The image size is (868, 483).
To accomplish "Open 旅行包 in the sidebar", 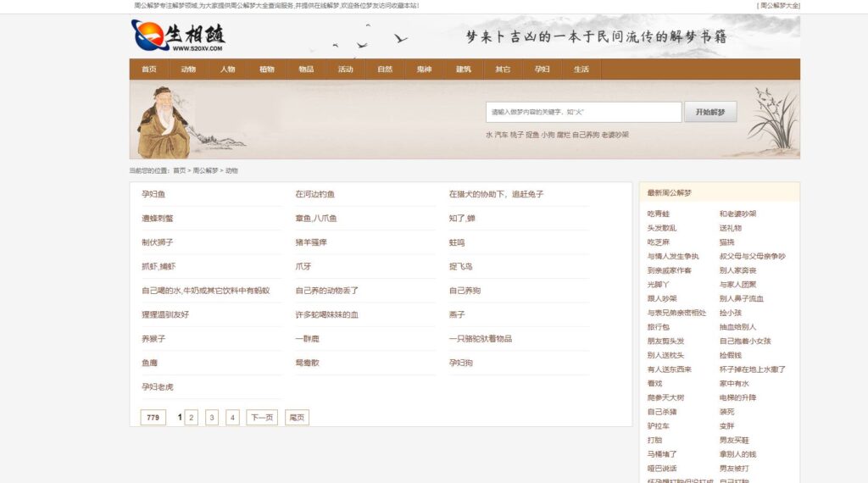I will click(x=658, y=327).
